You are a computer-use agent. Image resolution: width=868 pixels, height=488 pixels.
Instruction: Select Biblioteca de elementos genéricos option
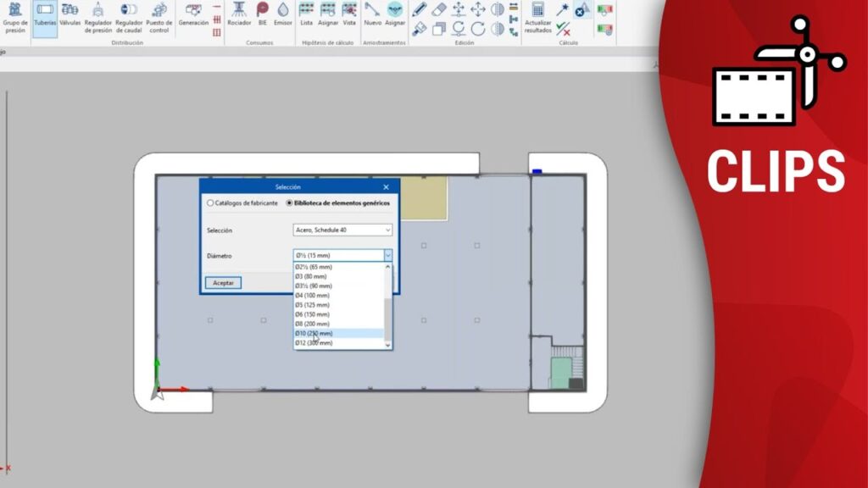[290, 203]
